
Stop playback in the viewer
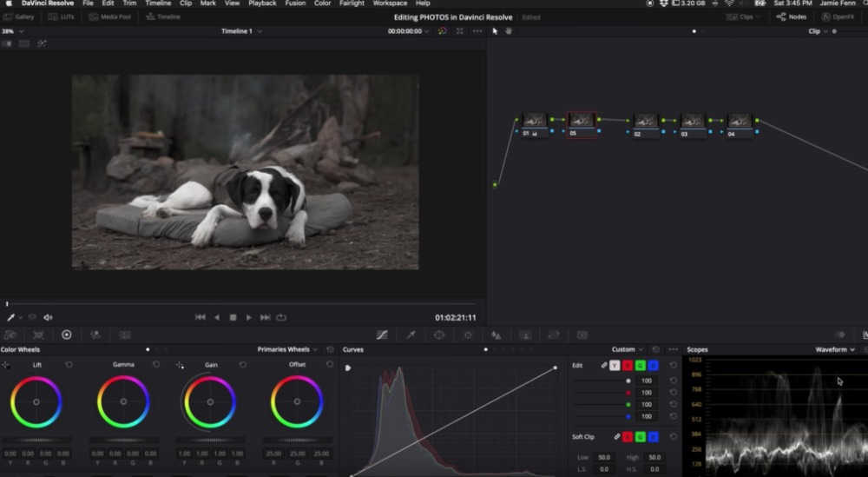pyautogui.click(x=233, y=317)
